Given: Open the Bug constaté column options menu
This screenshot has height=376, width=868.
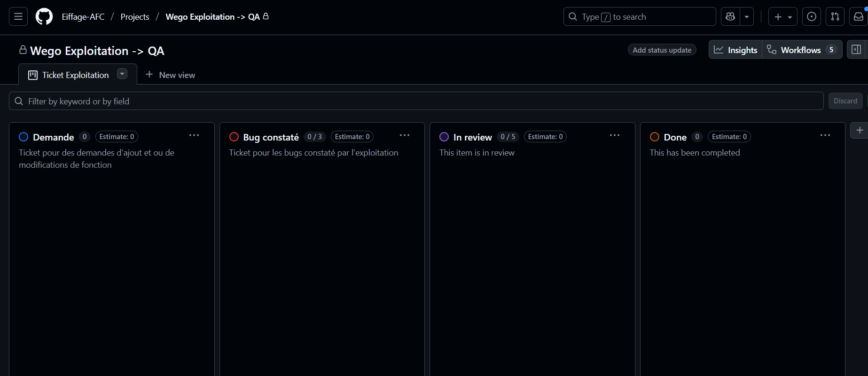Looking at the screenshot, I should point(405,135).
